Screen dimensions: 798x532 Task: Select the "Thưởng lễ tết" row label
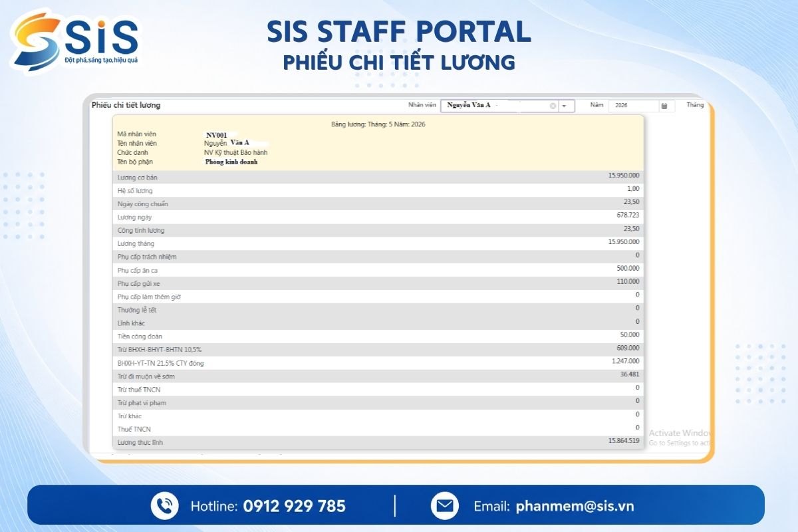[x=137, y=310]
